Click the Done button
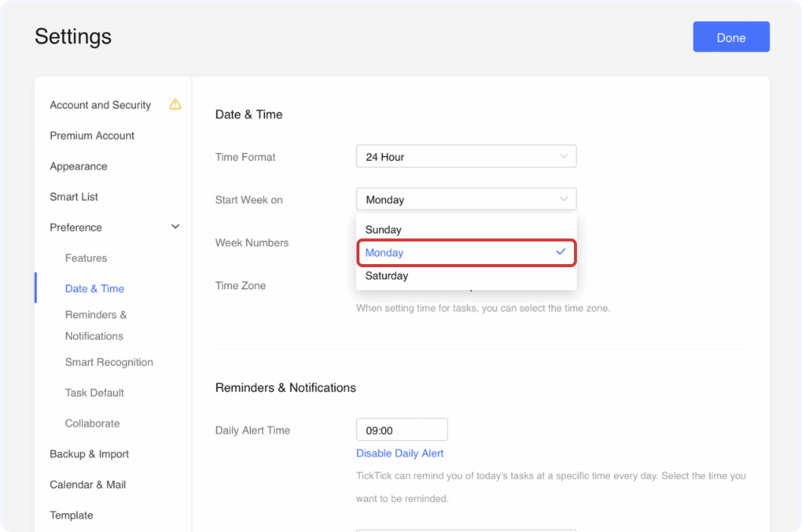The width and height of the screenshot is (802, 532). coord(730,36)
